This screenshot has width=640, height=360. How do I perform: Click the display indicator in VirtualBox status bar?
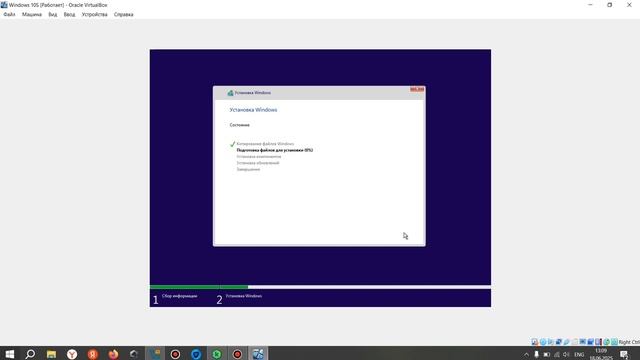(x=583, y=342)
